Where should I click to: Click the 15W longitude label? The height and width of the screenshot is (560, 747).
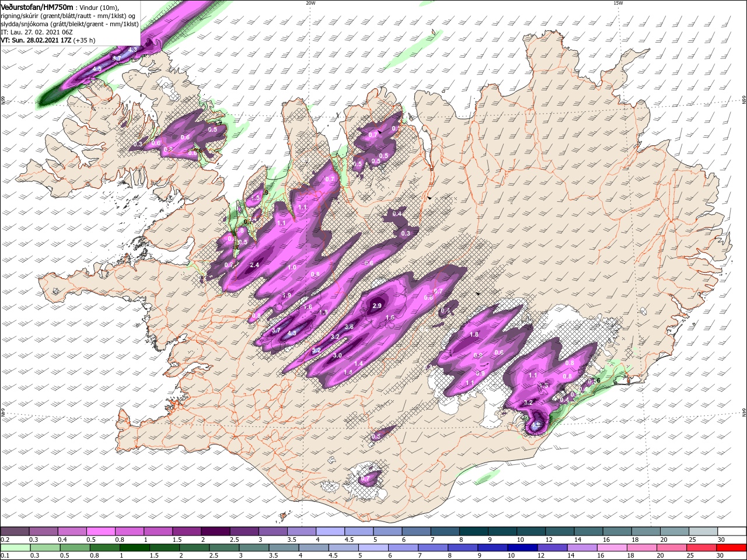coord(618,2)
